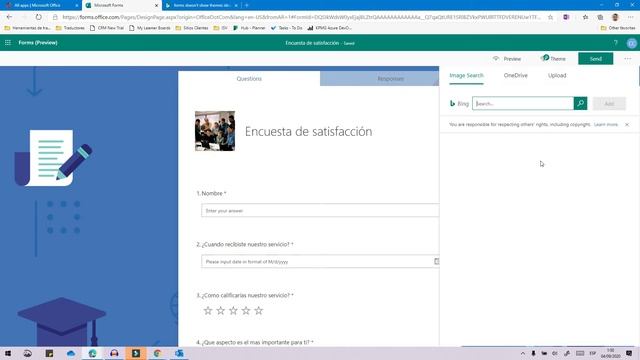Click Forms (Preview) header link
This screenshot has width=640, height=360.
coord(38,42)
